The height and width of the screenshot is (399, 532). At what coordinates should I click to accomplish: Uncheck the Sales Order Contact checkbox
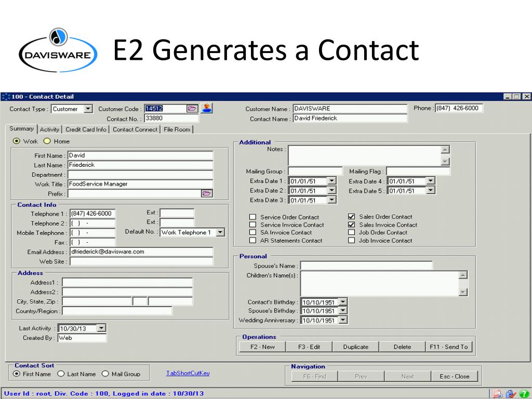[352, 217]
